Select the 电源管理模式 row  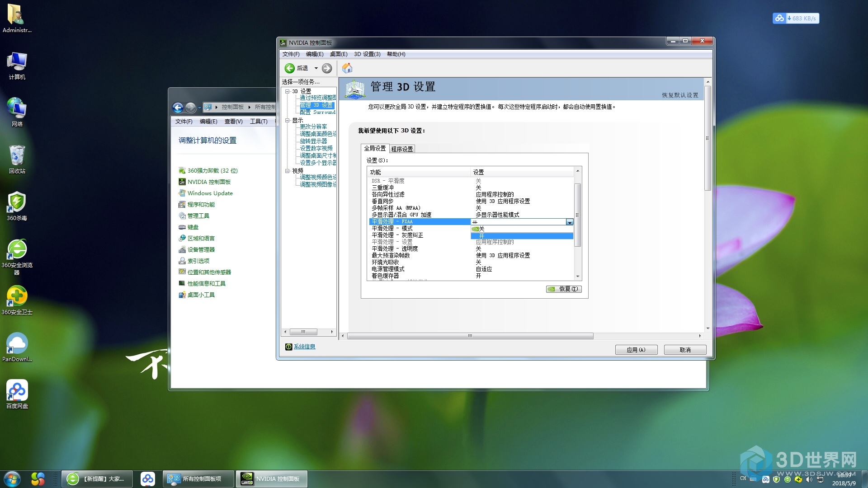tap(472, 269)
